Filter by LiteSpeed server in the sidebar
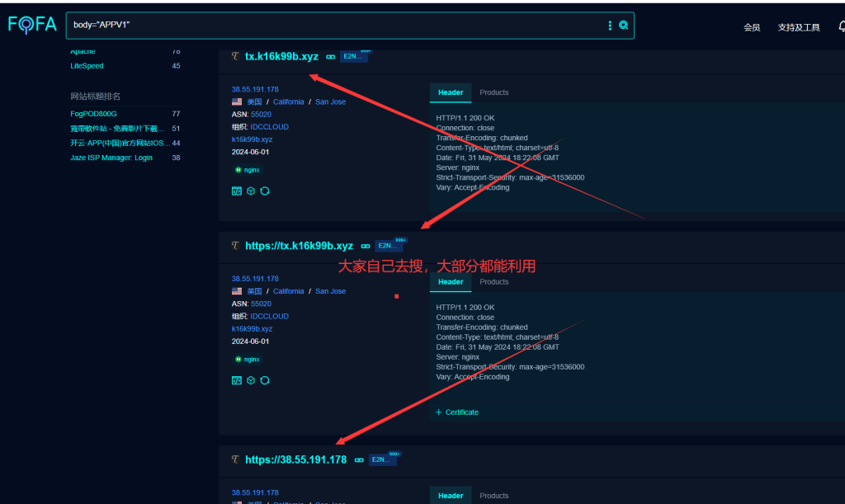The height and width of the screenshot is (504, 845). (x=87, y=66)
